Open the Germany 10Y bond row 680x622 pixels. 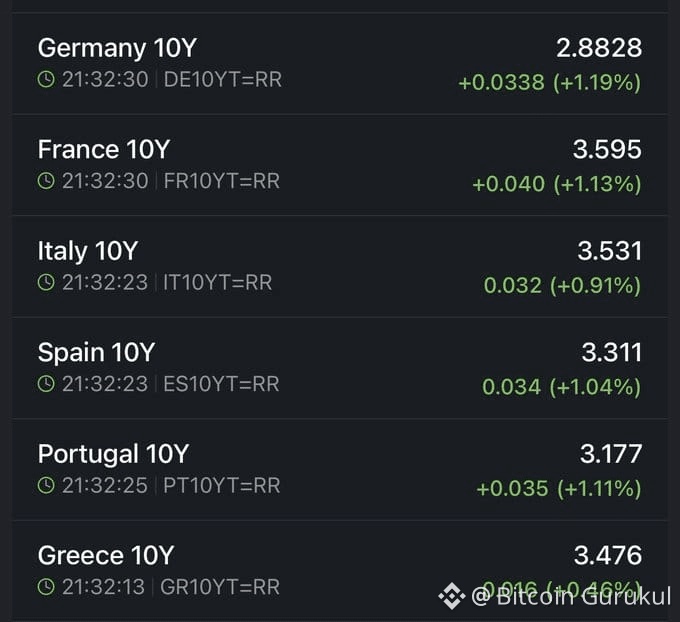[340, 63]
